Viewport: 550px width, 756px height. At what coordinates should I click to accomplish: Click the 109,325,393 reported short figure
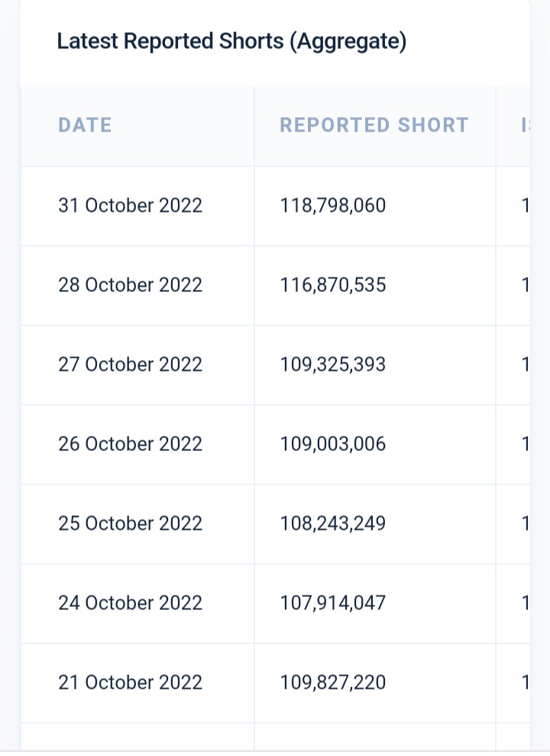click(332, 365)
